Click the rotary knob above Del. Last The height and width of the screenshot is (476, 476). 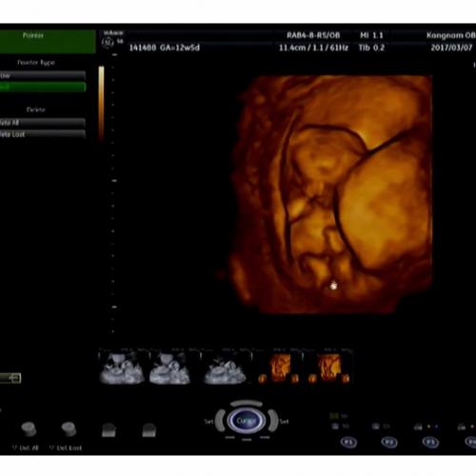tap(69, 429)
